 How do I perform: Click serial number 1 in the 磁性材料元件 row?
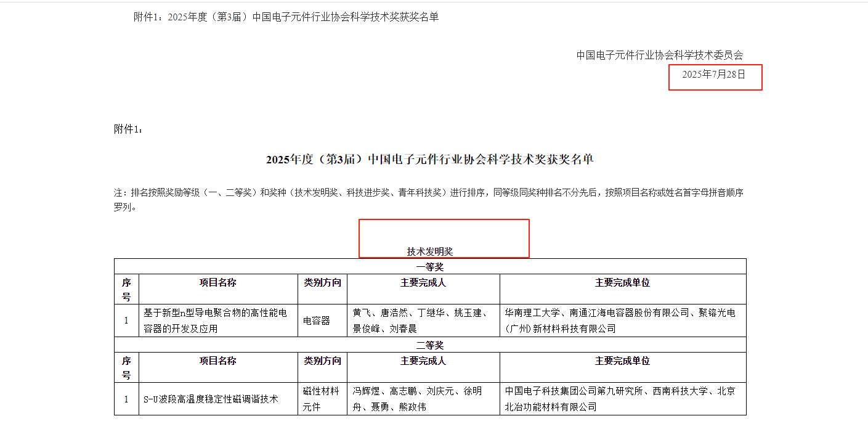126,399
